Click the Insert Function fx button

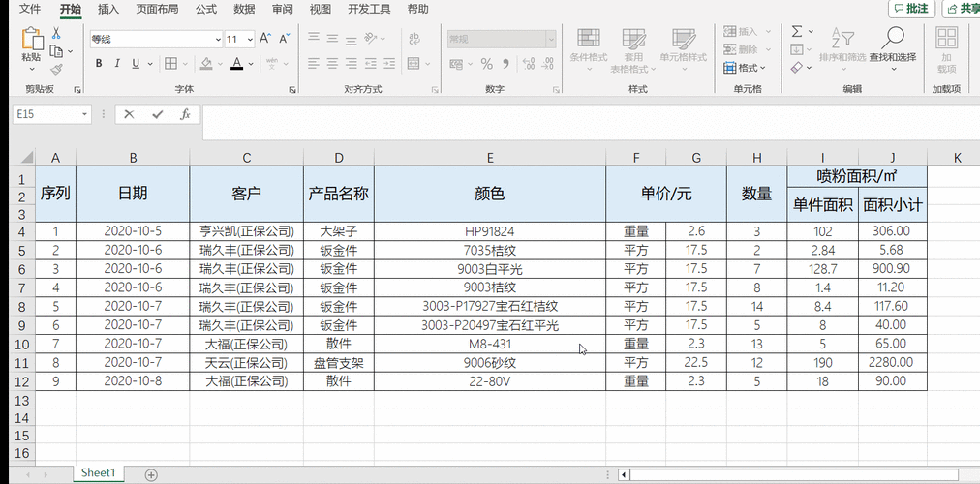pyautogui.click(x=185, y=114)
